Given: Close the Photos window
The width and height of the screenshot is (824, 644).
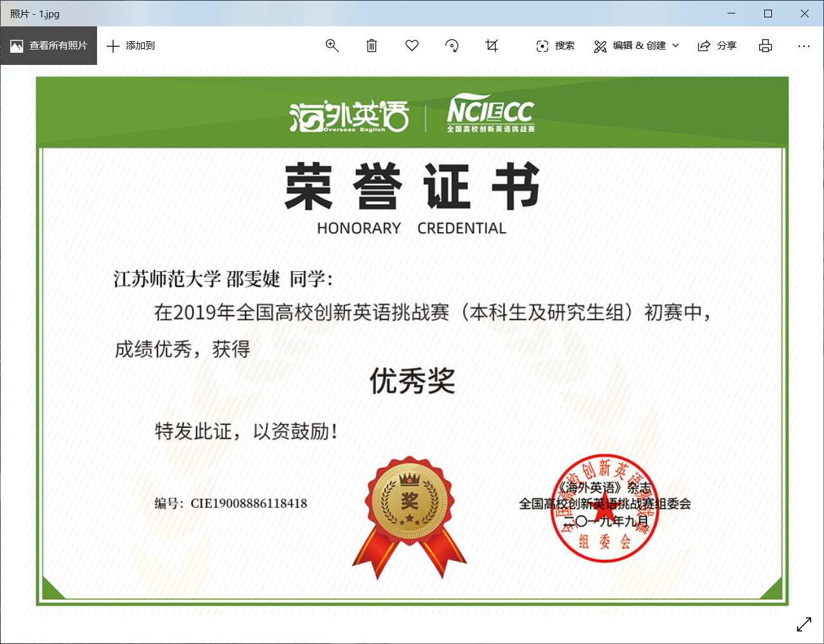Looking at the screenshot, I should (805, 13).
